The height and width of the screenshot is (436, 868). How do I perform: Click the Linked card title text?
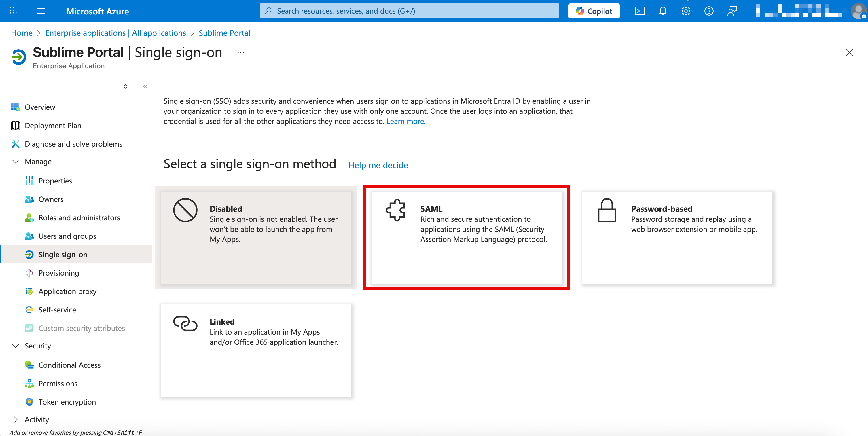pos(222,321)
